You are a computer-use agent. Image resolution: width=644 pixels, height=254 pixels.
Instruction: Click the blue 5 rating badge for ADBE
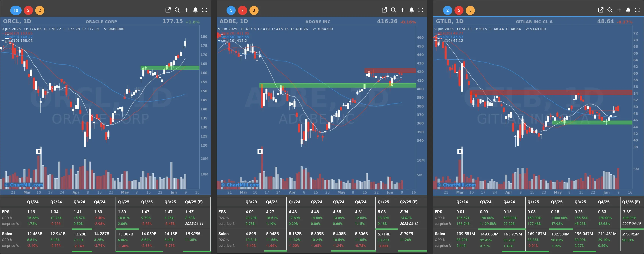pos(231,10)
